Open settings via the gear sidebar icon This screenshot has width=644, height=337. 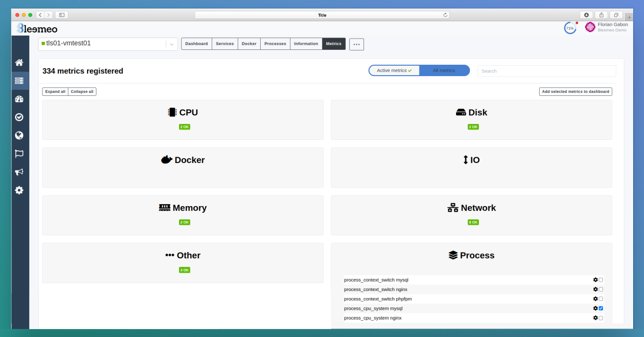[19, 190]
